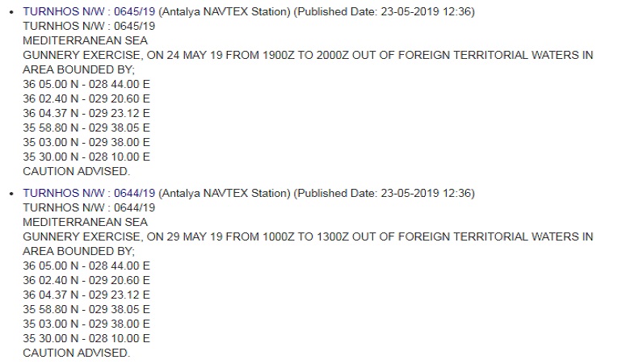
Task: Click the first notice's Antalya NAVTEX Station text
Action: point(225,11)
